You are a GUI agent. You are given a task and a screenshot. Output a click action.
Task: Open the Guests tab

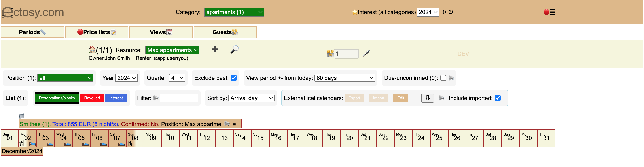tap(225, 32)
